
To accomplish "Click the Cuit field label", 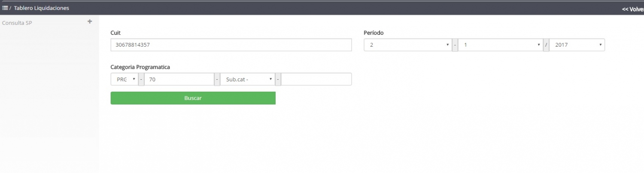I will [x=115, y=33].
